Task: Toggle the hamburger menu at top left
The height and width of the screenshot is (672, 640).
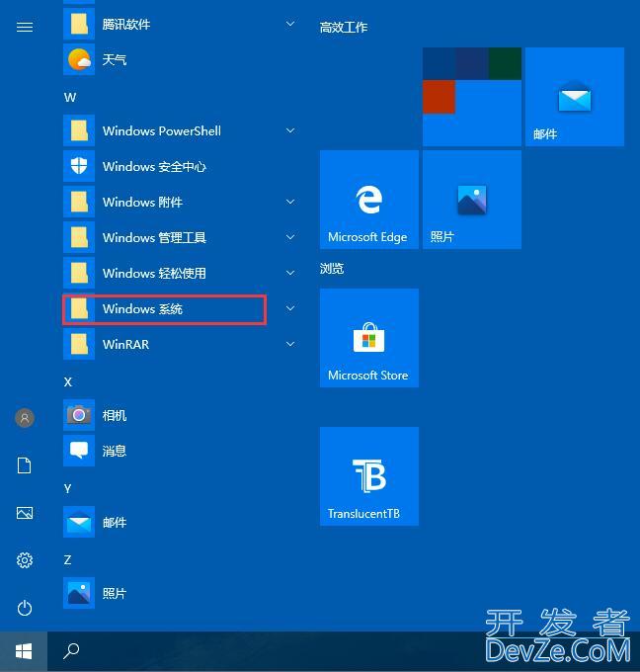Action: coord(25,27)
